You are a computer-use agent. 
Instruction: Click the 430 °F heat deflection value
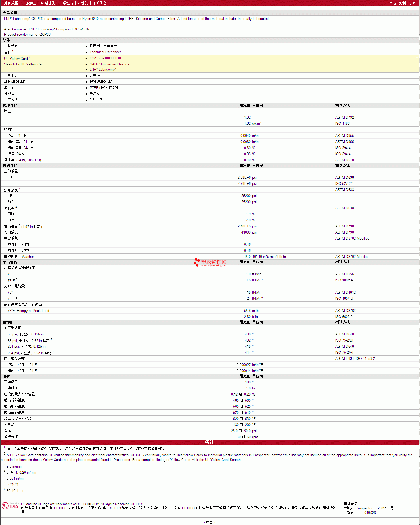[250, 334]
